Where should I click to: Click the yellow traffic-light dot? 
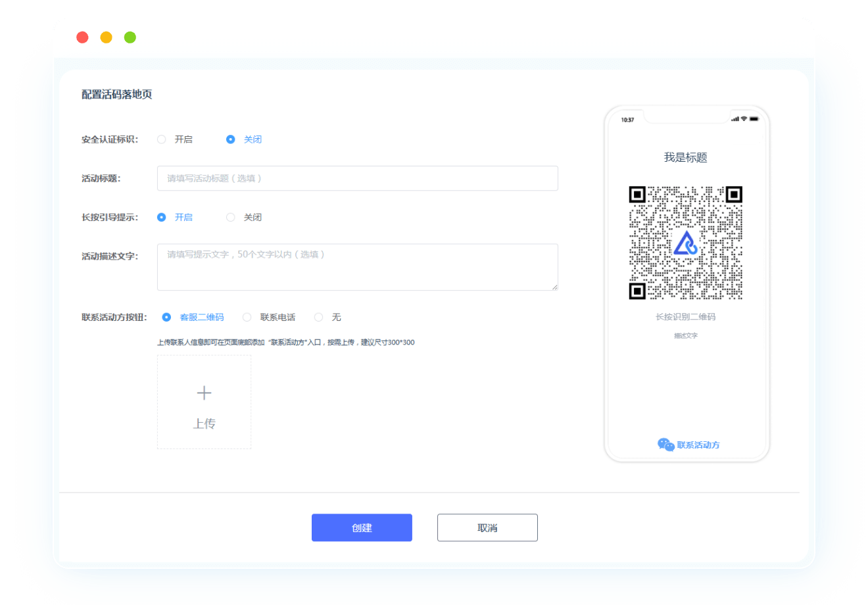click(x=106, y=37)
